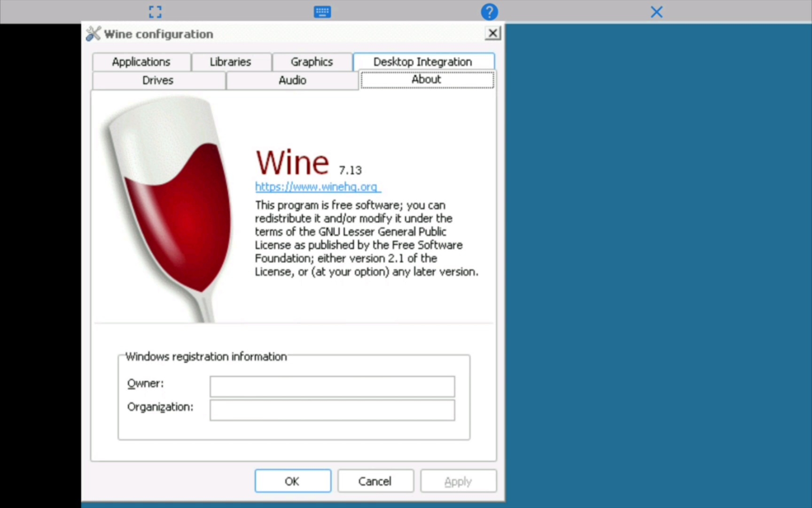Open the on-screen keyboard icon
The height and width of the screenshot is (508, 812).
(322, 12)
